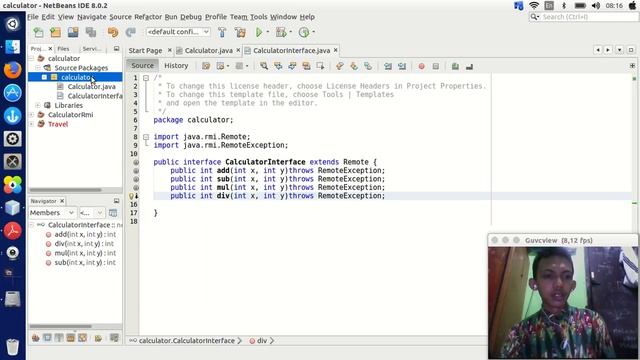Select div(int x, int y) in Navigator
The height and width of the screenshot is (360, 640).
(x=84, y=244)
